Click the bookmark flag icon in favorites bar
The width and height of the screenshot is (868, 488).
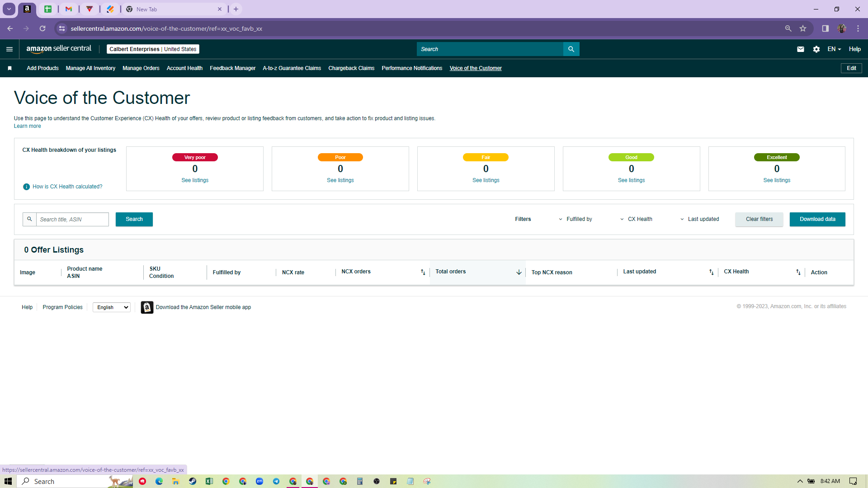coord(9,68)
